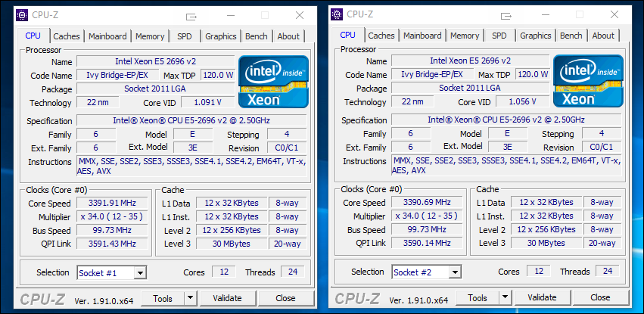This screenshot has width=644, height=314.
Task: Close the left CPU-Z window with the X
Action: (x=300, y=16)
